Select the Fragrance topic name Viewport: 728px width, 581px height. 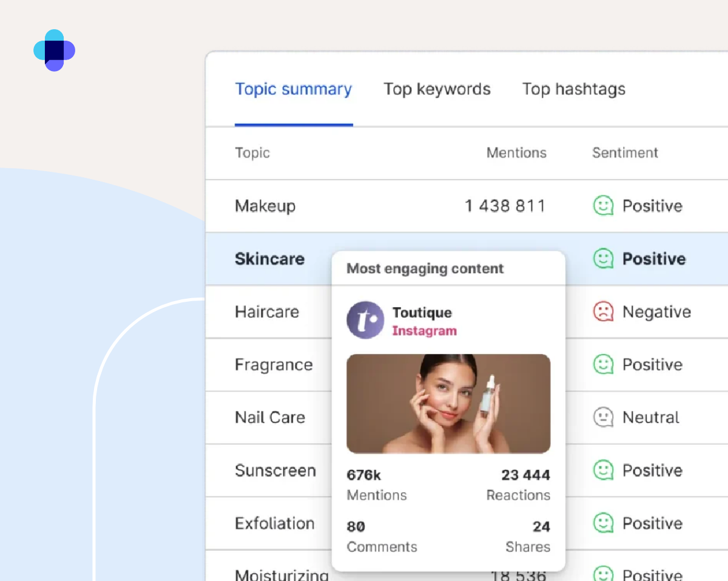[274, 365]
